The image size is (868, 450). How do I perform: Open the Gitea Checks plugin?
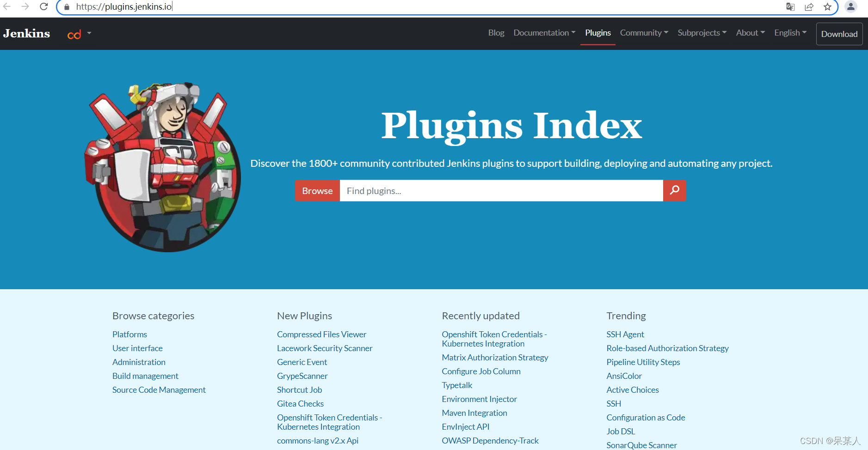click(300, 403)
